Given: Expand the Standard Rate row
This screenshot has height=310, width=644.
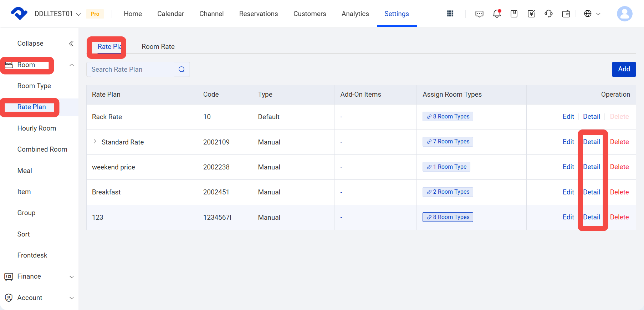Looking at the screenshot, I should tap(95, 142).
